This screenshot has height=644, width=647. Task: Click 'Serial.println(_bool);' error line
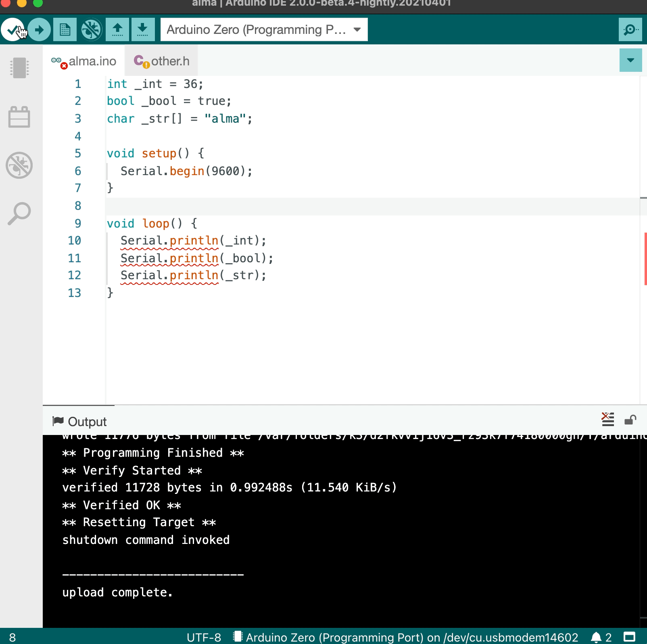point(197,258)
